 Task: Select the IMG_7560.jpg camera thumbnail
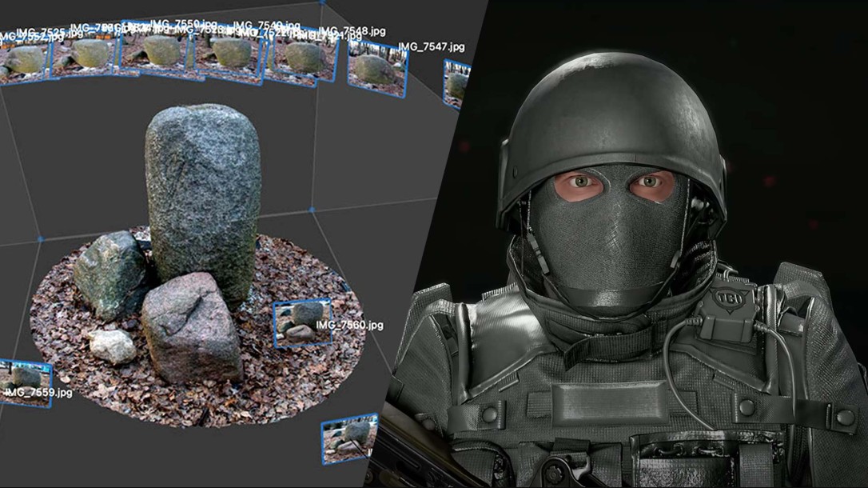301,322
